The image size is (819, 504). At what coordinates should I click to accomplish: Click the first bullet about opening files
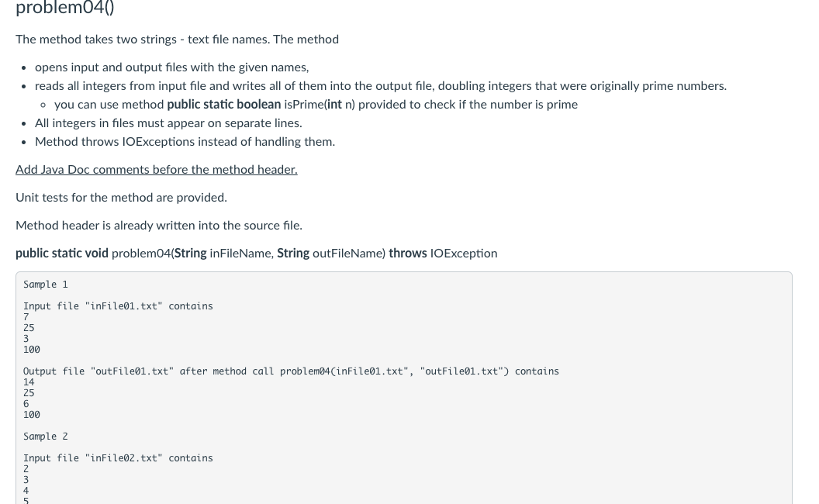click(x=172, y=67)
